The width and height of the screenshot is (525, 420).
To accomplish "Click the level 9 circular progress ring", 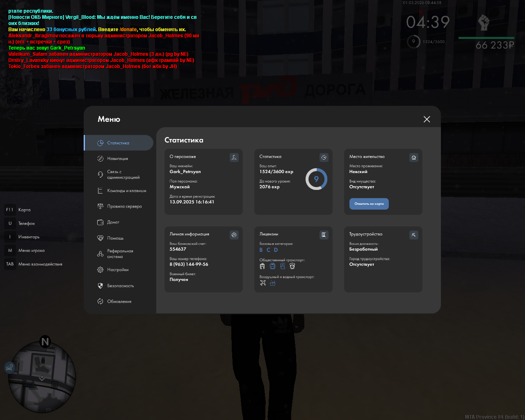I will point(316,179).
